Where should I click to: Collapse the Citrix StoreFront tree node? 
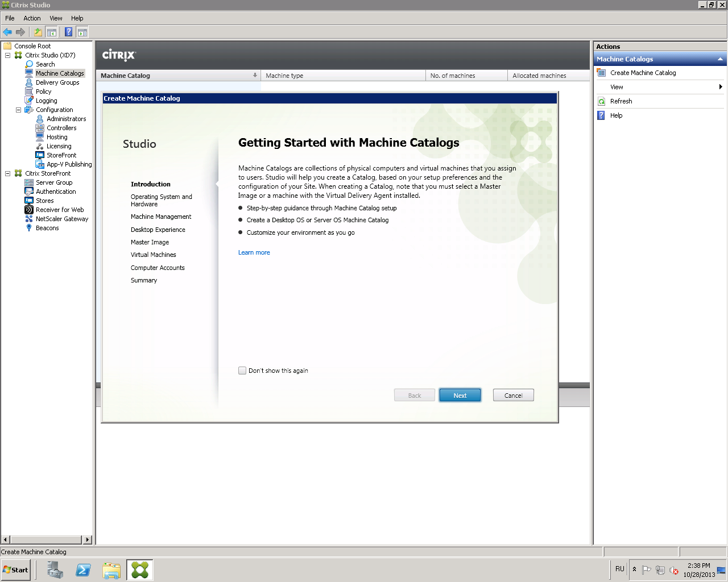(8, 173)
